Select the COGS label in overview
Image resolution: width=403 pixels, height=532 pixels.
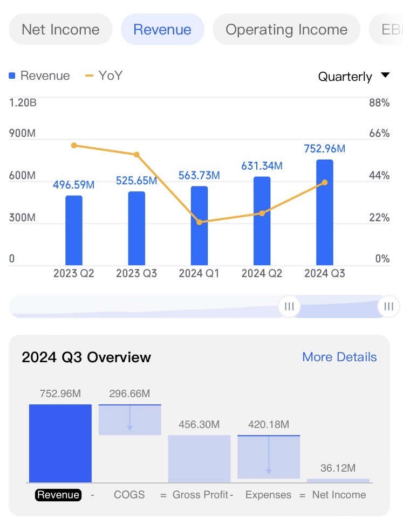pyautogui.click(x=129, y=495)
